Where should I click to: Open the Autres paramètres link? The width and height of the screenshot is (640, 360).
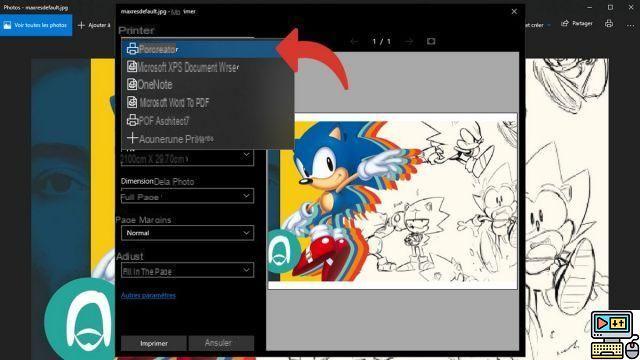pyautogui.click(x=148, y=295)
